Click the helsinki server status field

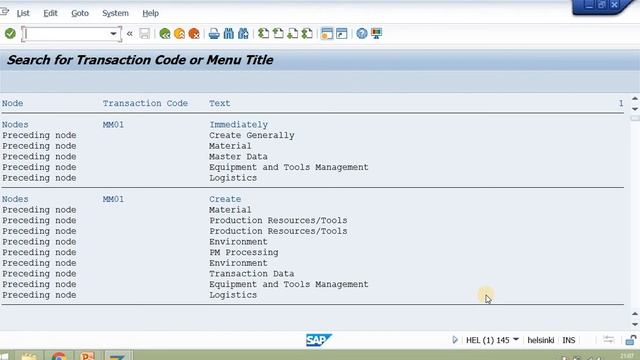(540, 340)
